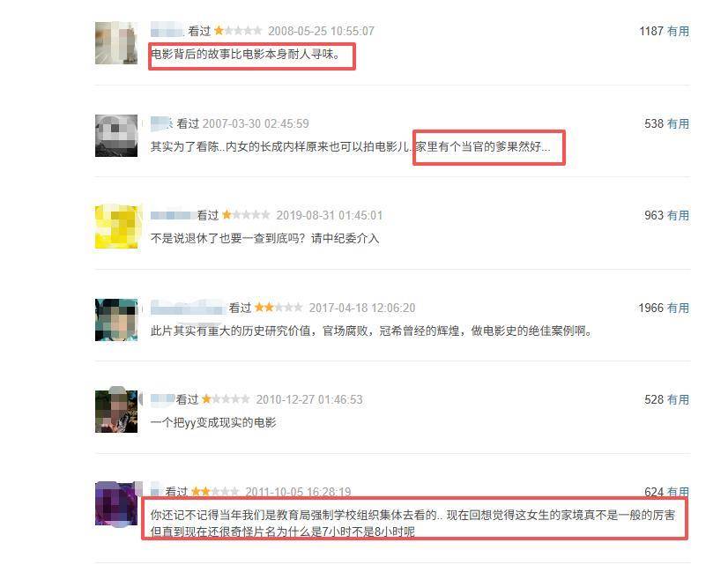
Task: Click the one-star rating on 2019-08-31 review
Action: (x=246, y=215)
